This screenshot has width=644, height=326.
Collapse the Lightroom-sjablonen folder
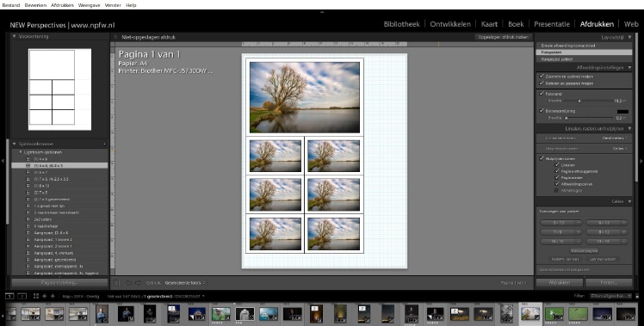click(21, 152)
